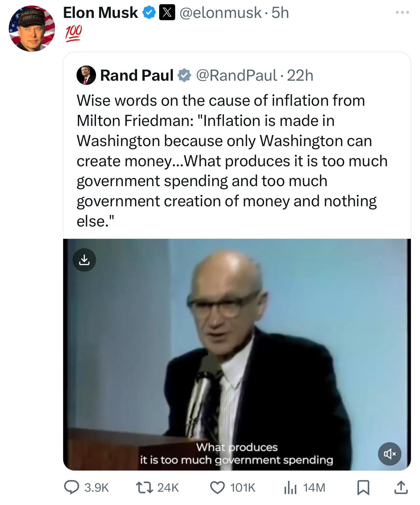This screenshot has width=420, height=505.
Task: Unmute the video with the speaker icon
Action: [389, 454]
